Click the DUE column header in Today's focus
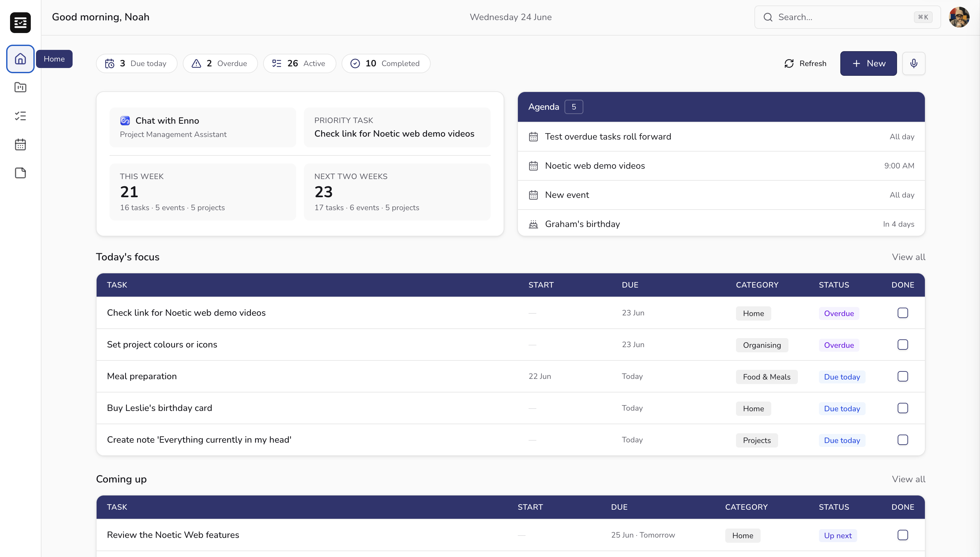980x557 pixels. pos(630,285)
